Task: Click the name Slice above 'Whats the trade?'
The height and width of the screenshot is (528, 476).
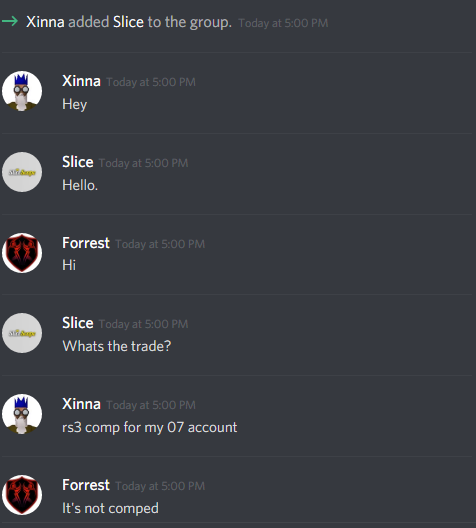Action: [x=78, y=323]
